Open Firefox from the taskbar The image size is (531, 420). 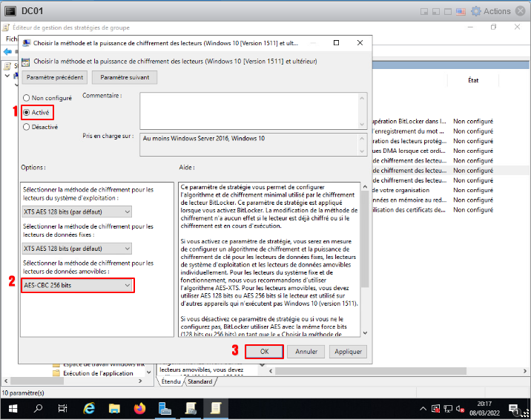point(141,408)
